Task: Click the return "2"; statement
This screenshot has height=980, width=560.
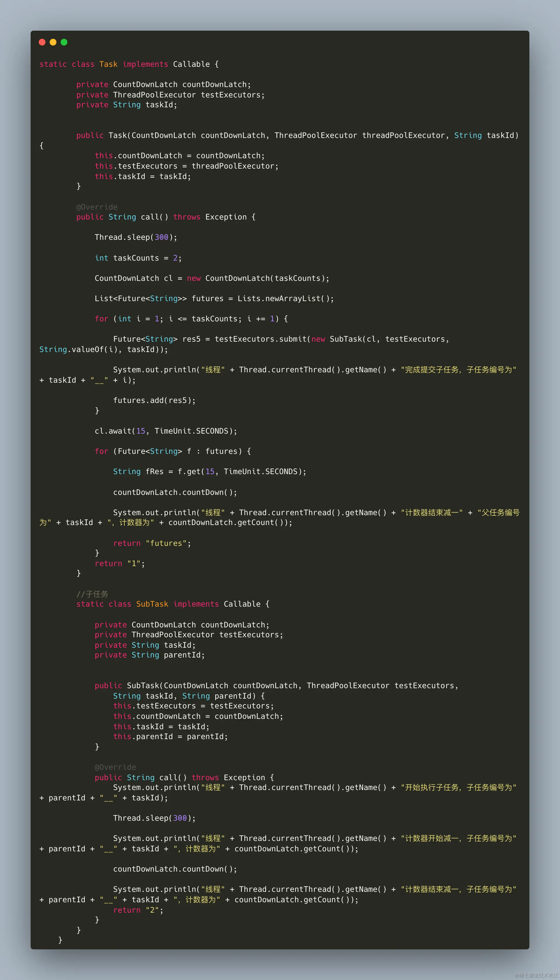Action: coord(138,910)
